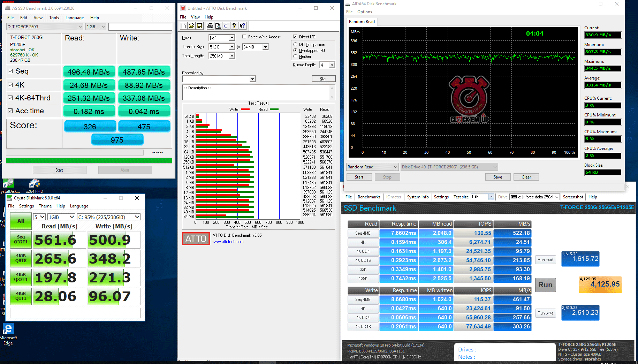Uncheck the Direct I/O checkbox

tap(295, 37)
